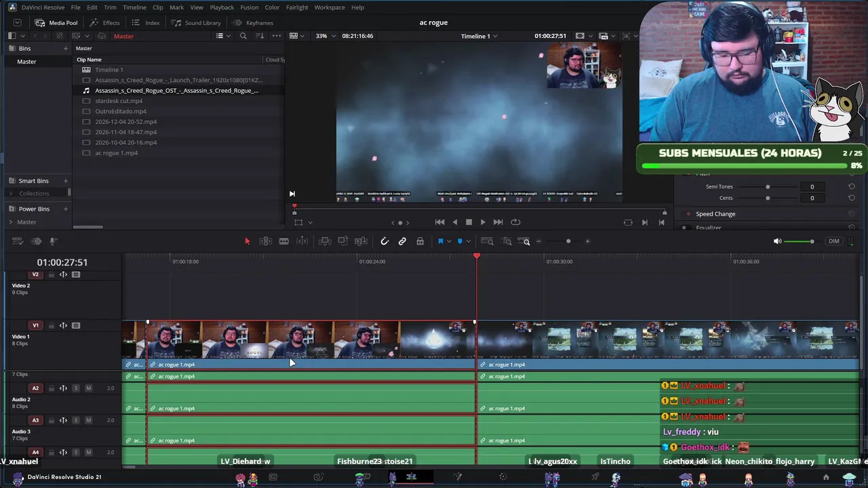This screenshot has width=868, height=488.
Task: Reset the Semi Tones value
Action: coord(852,186)
